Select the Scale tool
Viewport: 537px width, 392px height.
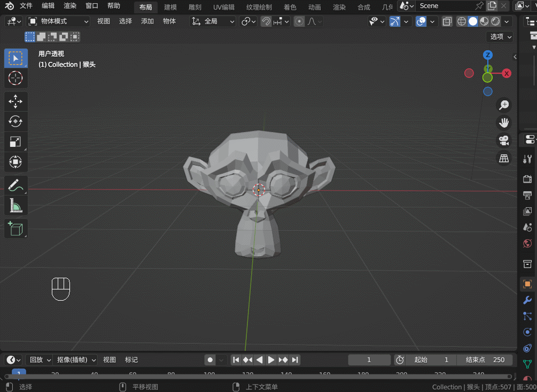click(x=15, y=142)
